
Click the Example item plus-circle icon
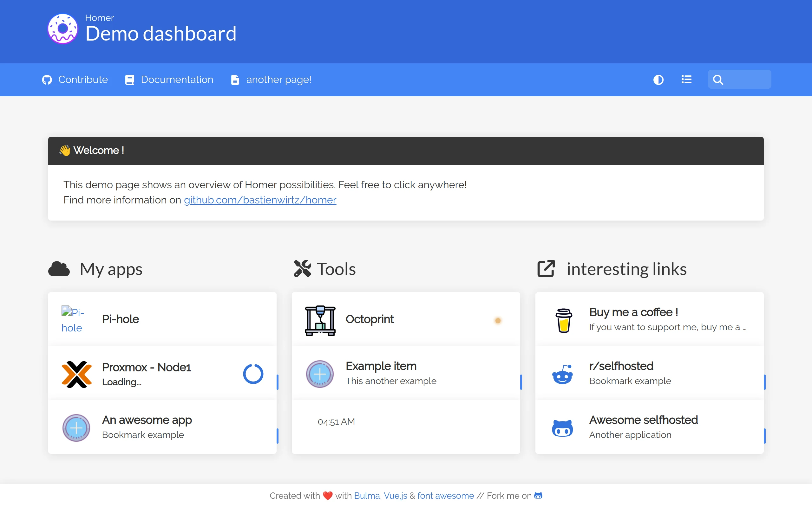click(320, 374)
